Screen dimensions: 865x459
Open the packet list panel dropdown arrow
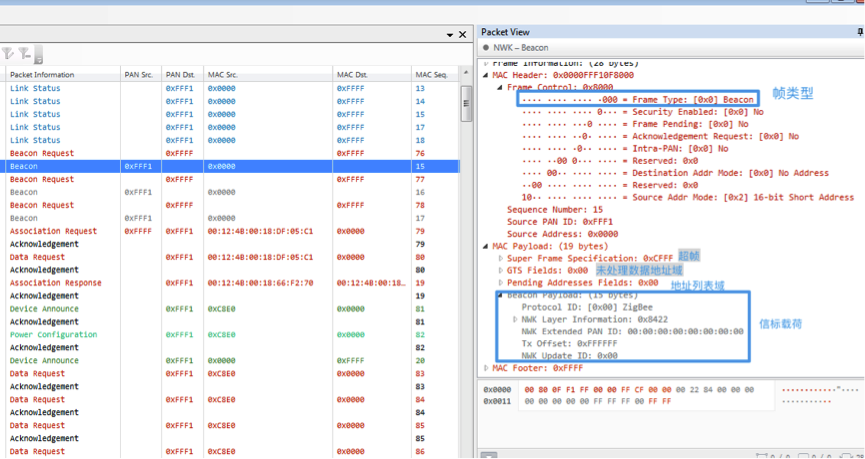(x=450, y=35)
